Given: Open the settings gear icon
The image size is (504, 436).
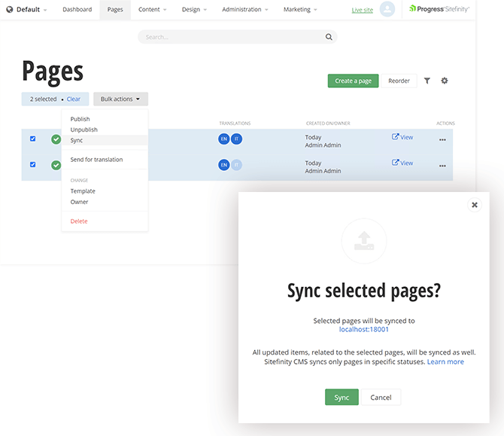Looking at the screenshot, I should pos(445,81).
